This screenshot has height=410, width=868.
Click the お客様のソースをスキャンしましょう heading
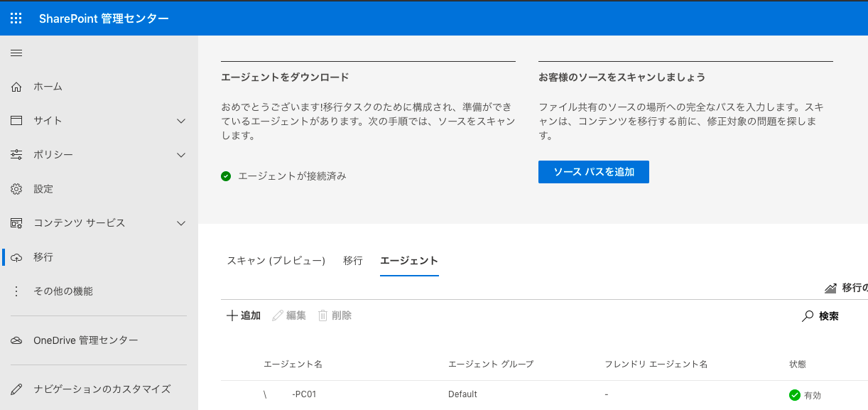[x=622, y=77]
